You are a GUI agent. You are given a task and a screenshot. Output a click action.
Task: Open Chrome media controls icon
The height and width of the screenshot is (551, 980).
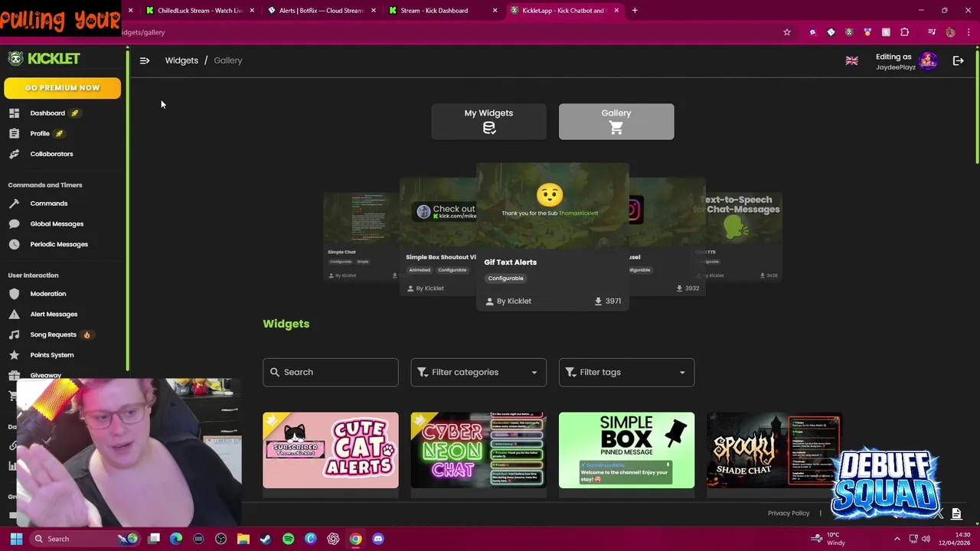click(x=932, y=32)
